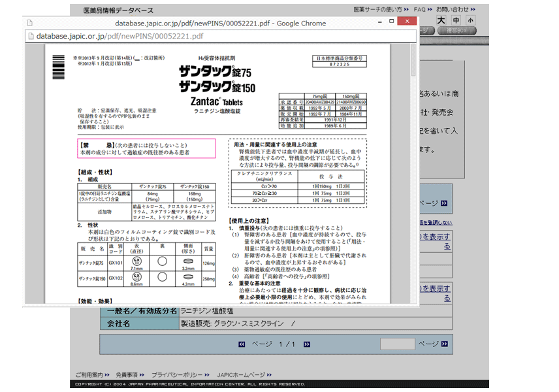This screenshot has height=392, width=559.
Task: Click the barcode at the PDF top-left
Action: pyautogui.click(x=59, y=67)
